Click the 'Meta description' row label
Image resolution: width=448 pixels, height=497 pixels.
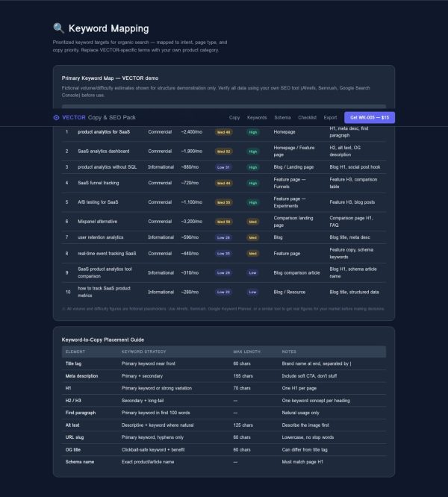click(x=81, y=376)
